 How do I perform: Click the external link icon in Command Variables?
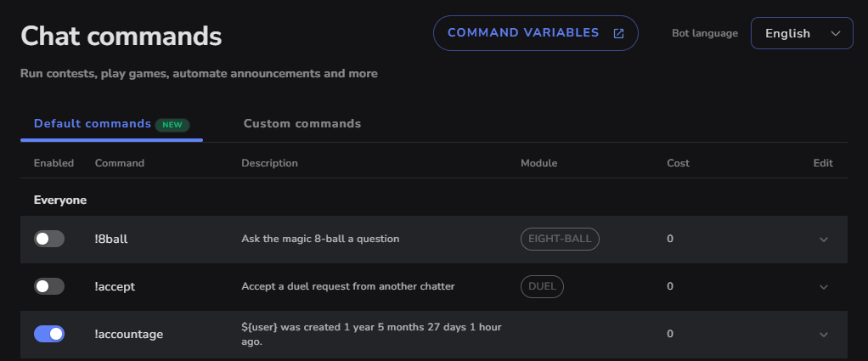pyautogui.click(x=618, y=33)
